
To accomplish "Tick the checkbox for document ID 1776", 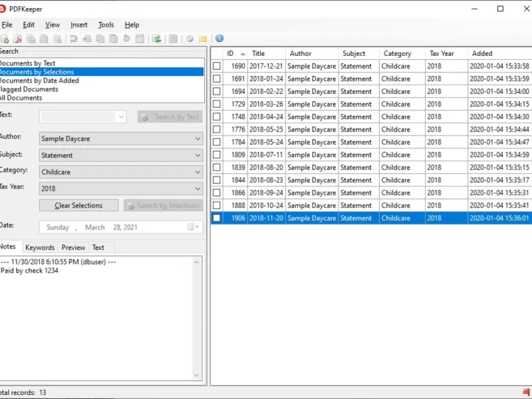I will click(x=217, y=130).
